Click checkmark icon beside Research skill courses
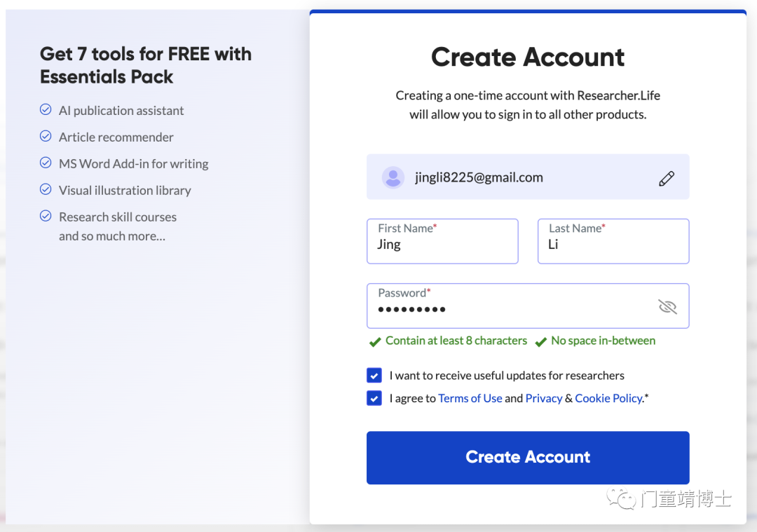The height and width of the screenshot is (532, 757). click(46, 216)
